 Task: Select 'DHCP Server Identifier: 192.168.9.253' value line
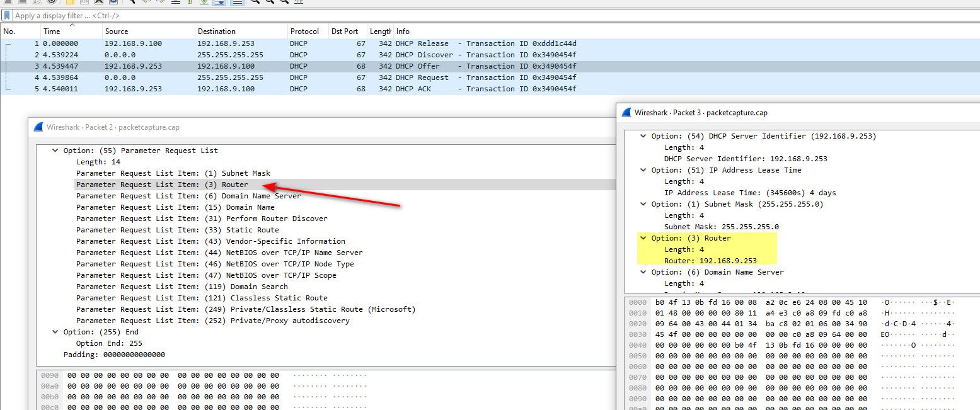tap(746, 159)
